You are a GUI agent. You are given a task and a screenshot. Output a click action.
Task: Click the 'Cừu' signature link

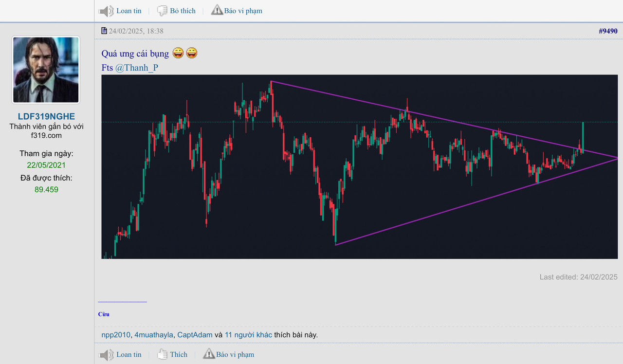(x=104, y=314)
